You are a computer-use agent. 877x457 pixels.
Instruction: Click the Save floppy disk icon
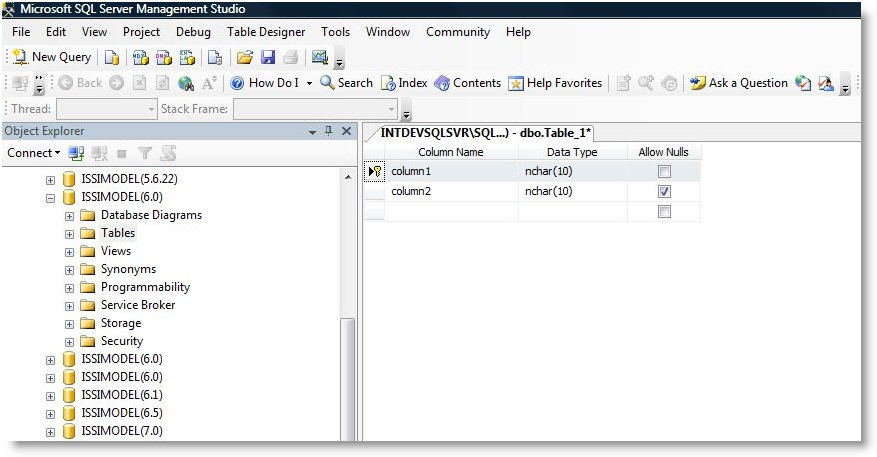267,57
